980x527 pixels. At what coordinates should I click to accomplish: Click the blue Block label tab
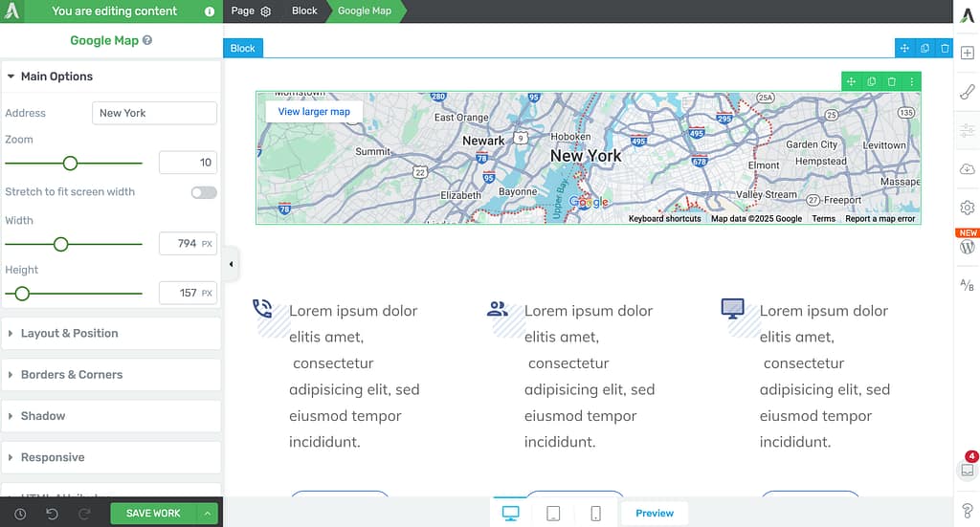[x=242, y=48]
